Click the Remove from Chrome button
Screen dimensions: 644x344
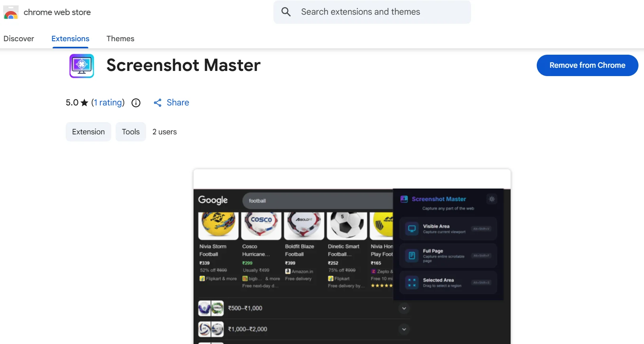click(587, 65)
